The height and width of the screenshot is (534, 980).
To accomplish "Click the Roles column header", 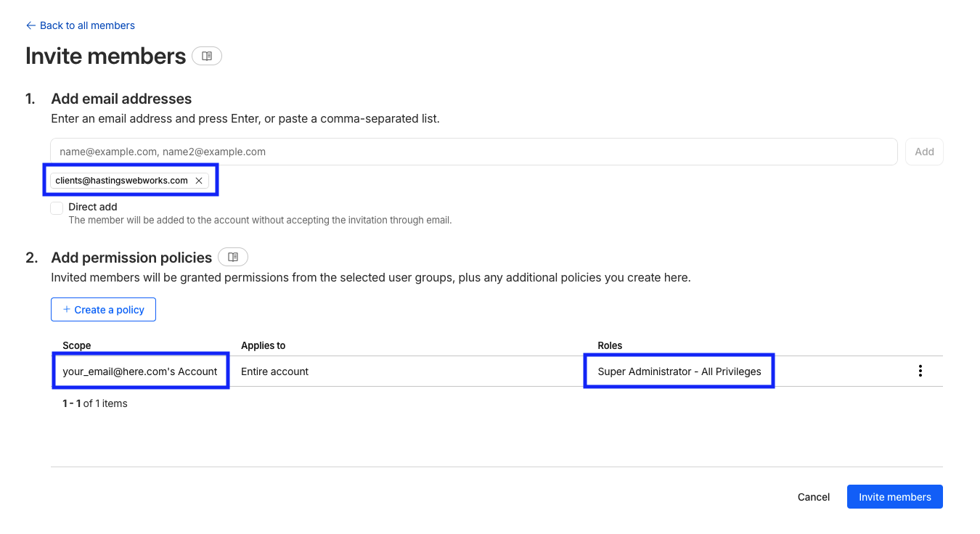I will tap(610, 345).
